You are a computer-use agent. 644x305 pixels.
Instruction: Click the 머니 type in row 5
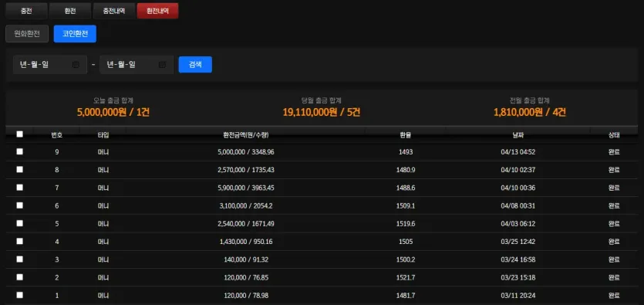point(103,224)
